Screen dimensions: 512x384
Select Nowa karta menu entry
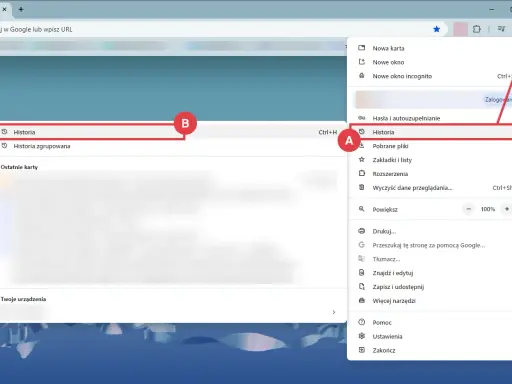tap(430, 48)
